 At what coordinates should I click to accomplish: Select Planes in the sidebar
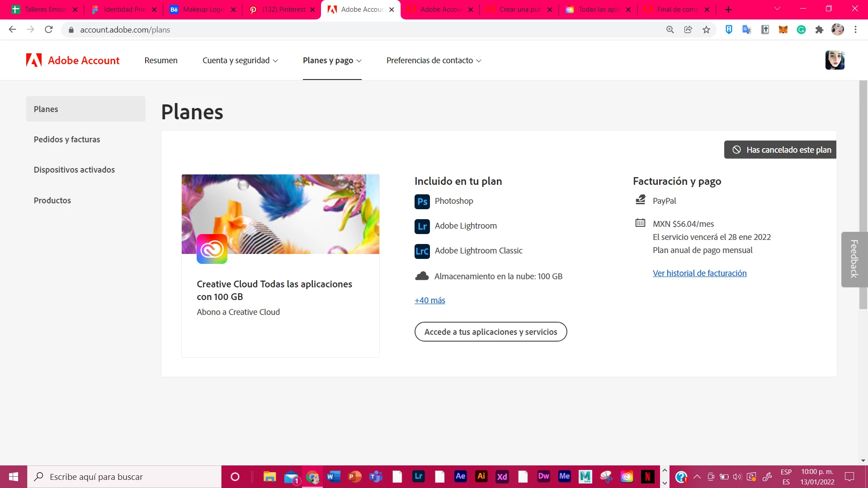tap(86, 109)
